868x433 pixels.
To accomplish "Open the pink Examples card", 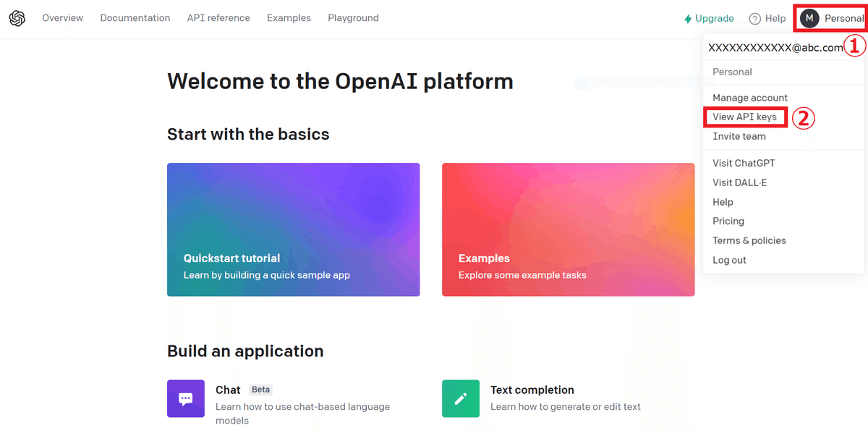I will click(569, 230).
